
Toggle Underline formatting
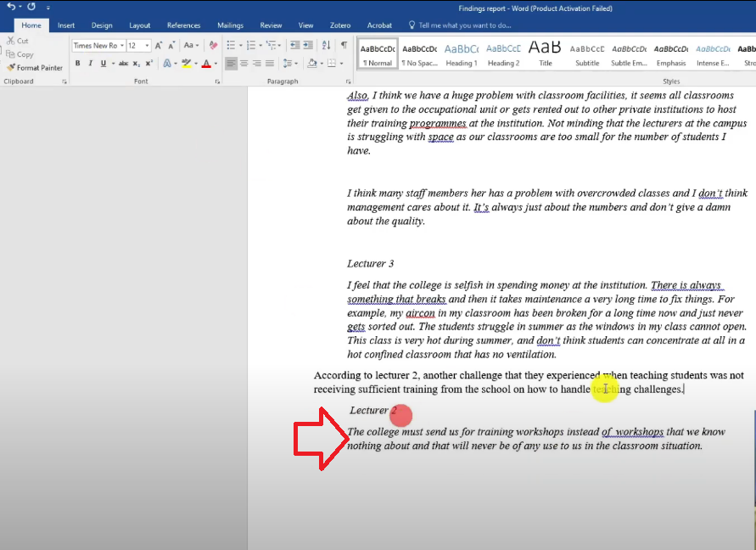tap(104, 63)
